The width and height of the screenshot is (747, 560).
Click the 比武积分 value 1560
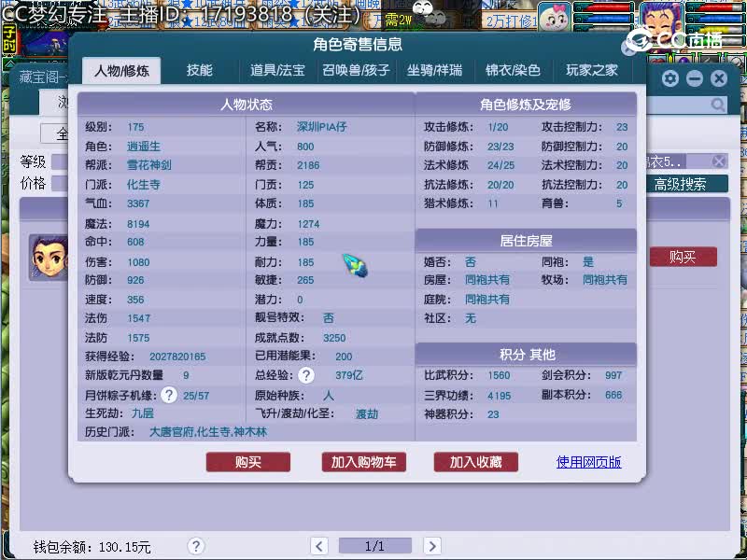click(499, 375)
